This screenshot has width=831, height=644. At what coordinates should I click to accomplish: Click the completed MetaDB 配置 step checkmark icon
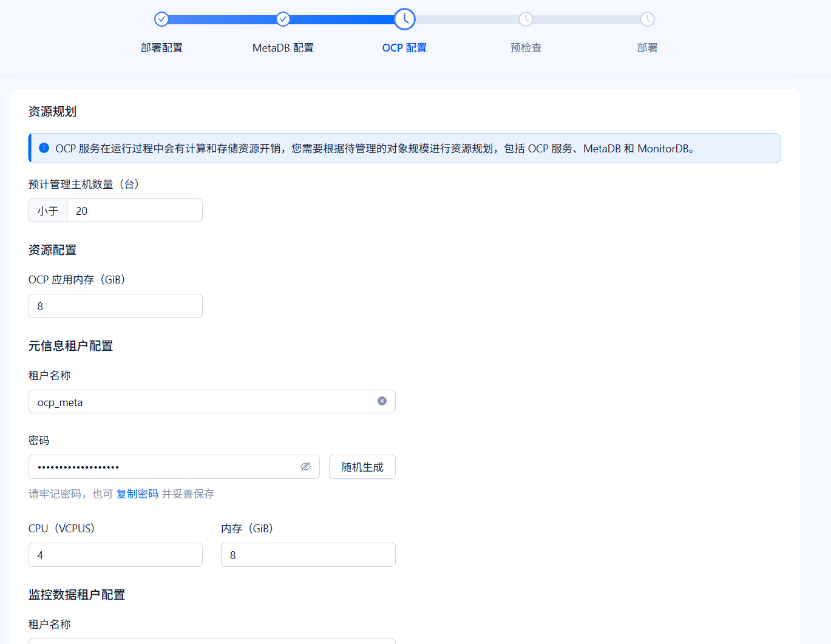click(x=283, y=19)
